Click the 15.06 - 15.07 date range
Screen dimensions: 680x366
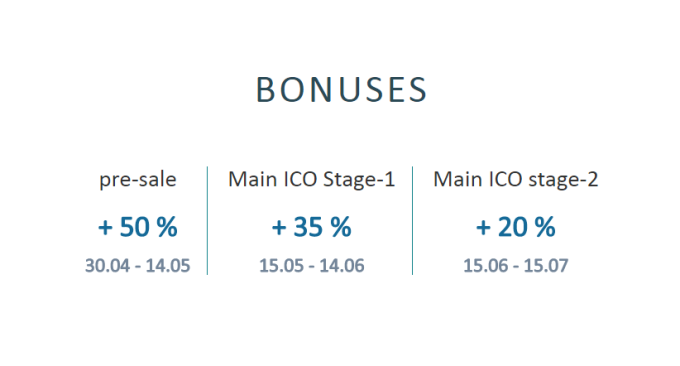point(516,265)
